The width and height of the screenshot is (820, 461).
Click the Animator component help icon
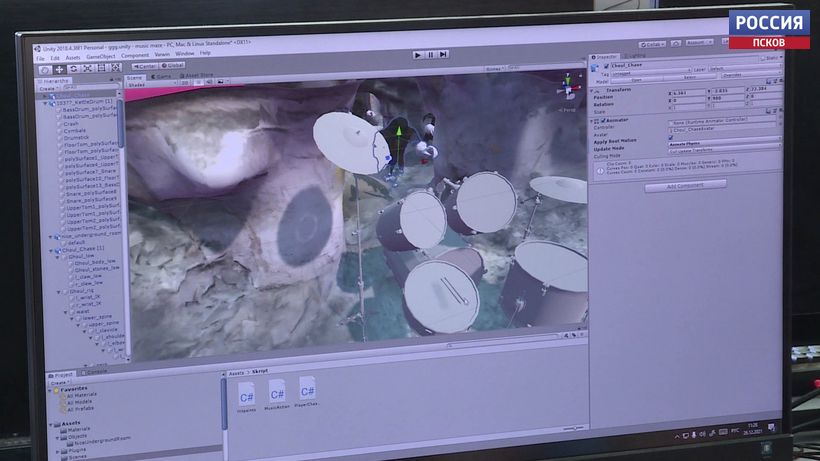click(769, 111)
